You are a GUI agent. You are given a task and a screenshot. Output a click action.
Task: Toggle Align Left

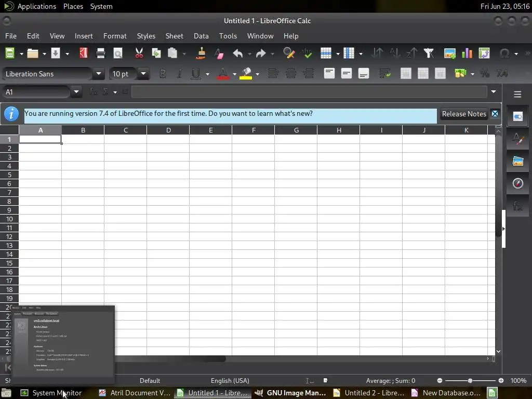pyautogui.click(x=273, y=74)
